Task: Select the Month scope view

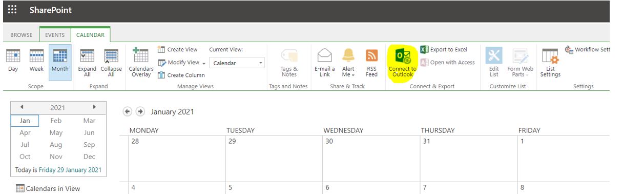Action: pyautogui.click(x=60, y=62)
